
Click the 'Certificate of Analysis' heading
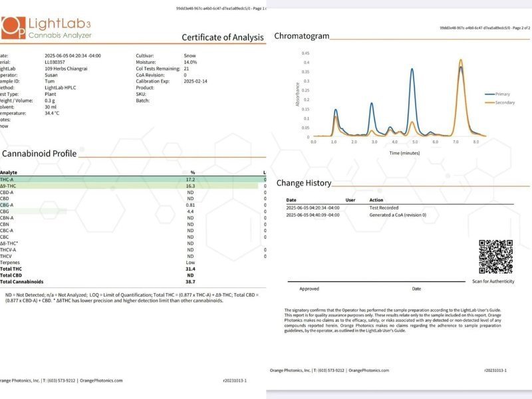(223, 37)
